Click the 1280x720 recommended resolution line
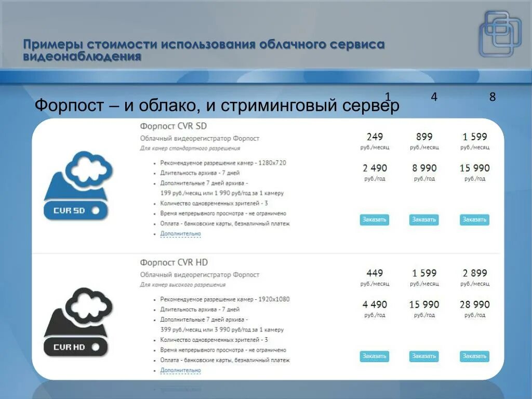Viewport: 532px width, 399px height. 223,163
